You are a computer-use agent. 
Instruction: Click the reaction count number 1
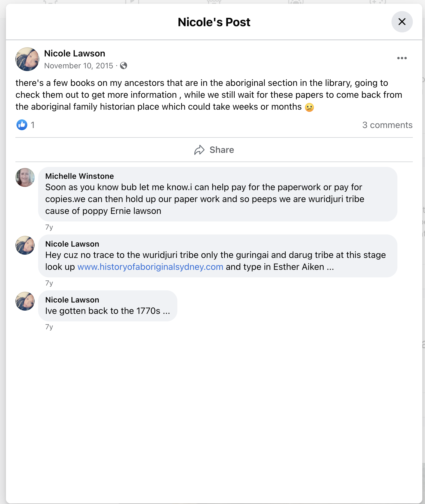coord(32,125)
